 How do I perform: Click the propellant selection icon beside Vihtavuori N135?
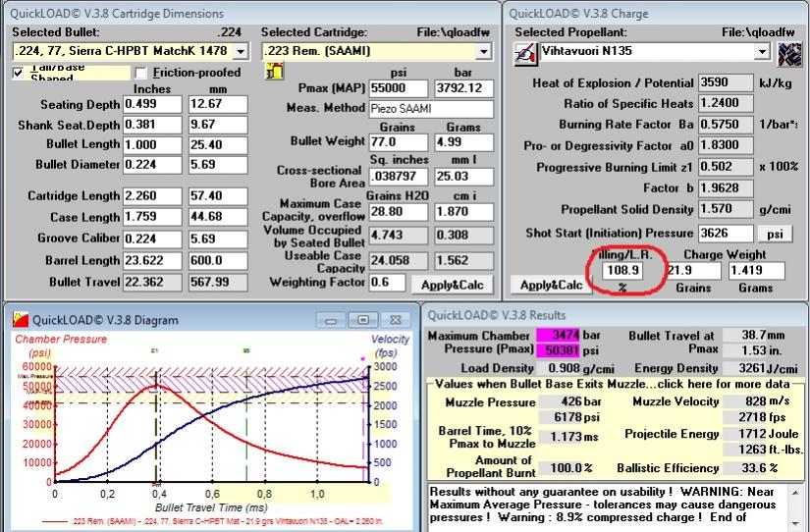525,53
